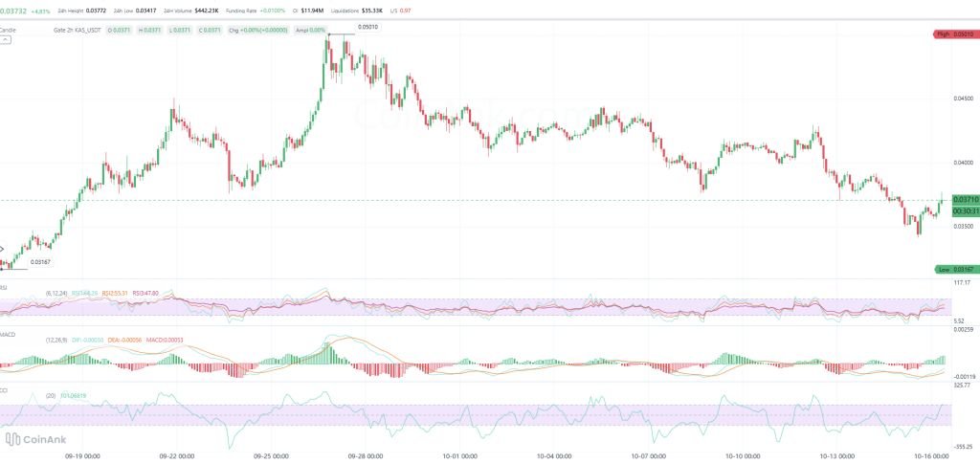Click the green Low 0.03167 axis tag
The image size is (980, 463).
[x=956, y=270]
